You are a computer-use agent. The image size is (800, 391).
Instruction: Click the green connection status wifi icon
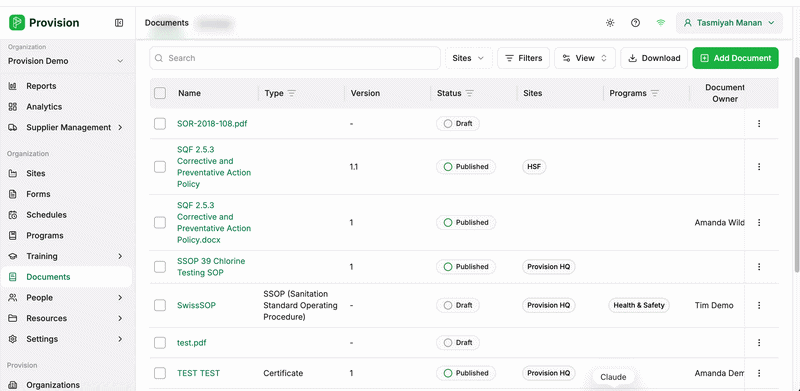tap(661, 22)
